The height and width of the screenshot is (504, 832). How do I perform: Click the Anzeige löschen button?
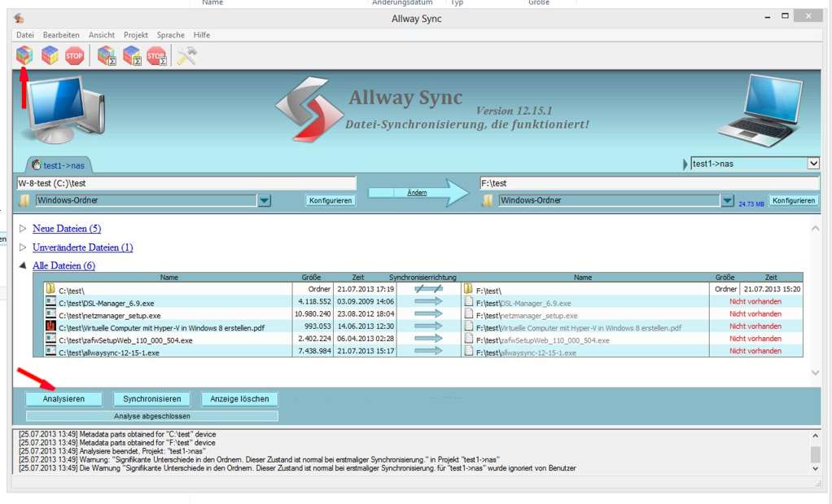pyautogui.click(x=240, y=399)
